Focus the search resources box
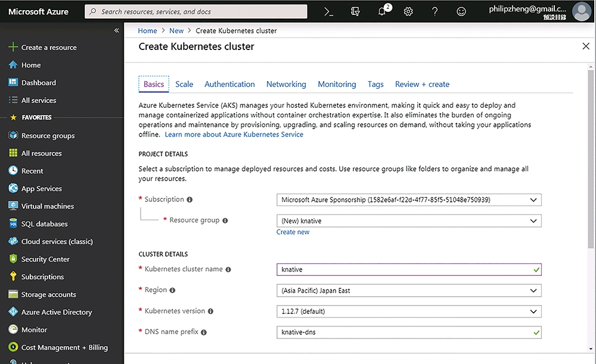This screenshot has height=364, width=596. 196,11
